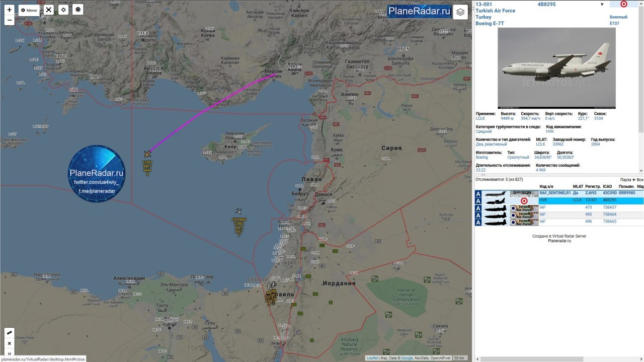Open the map layers selector
644x362 pixels.
tap(460, 12)
